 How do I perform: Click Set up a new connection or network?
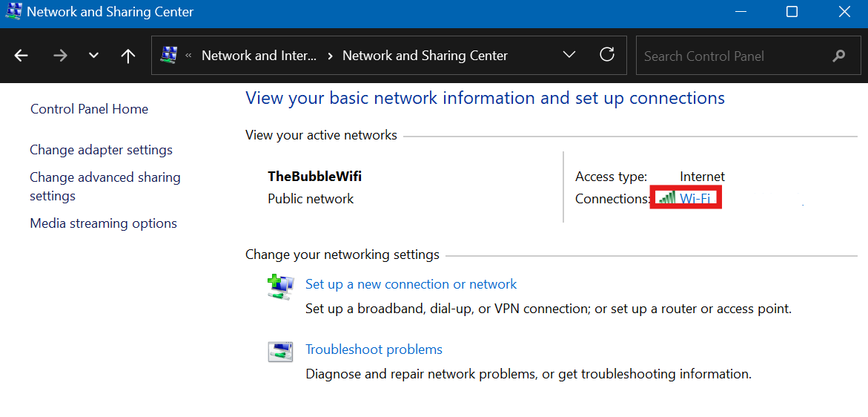pyautogui.click(x=411, y=284)
